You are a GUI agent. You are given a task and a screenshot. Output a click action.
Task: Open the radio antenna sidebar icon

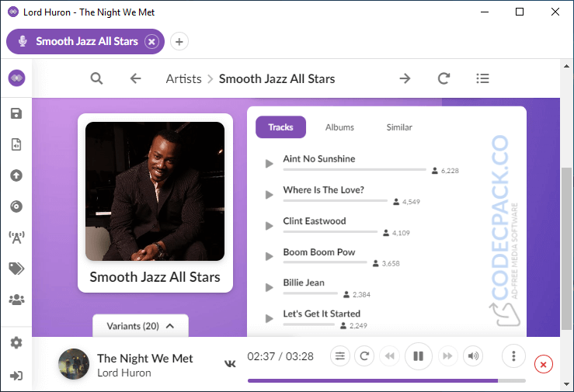(x=16, y=238)
